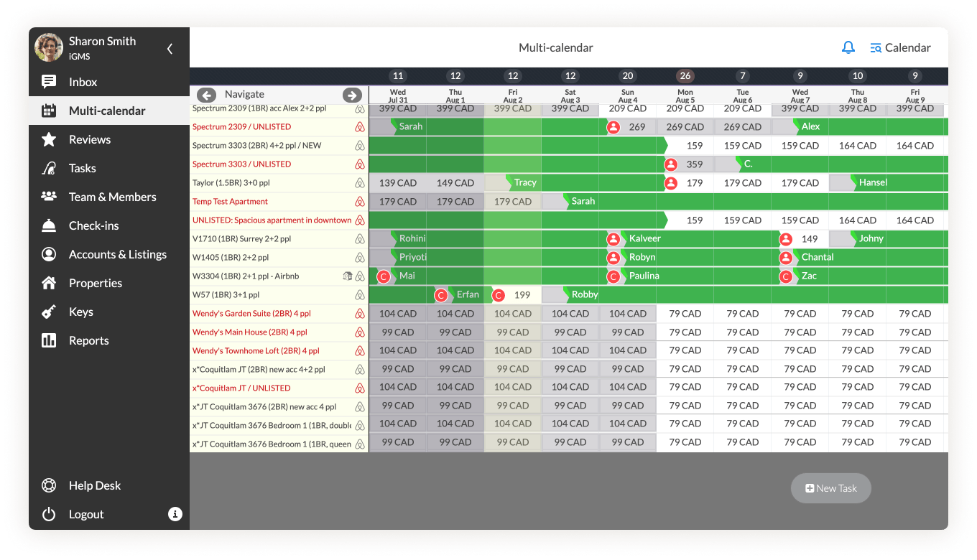Collapse the sidebar with the chevron
Screen dimensions: 977x560
coord(170,49)
